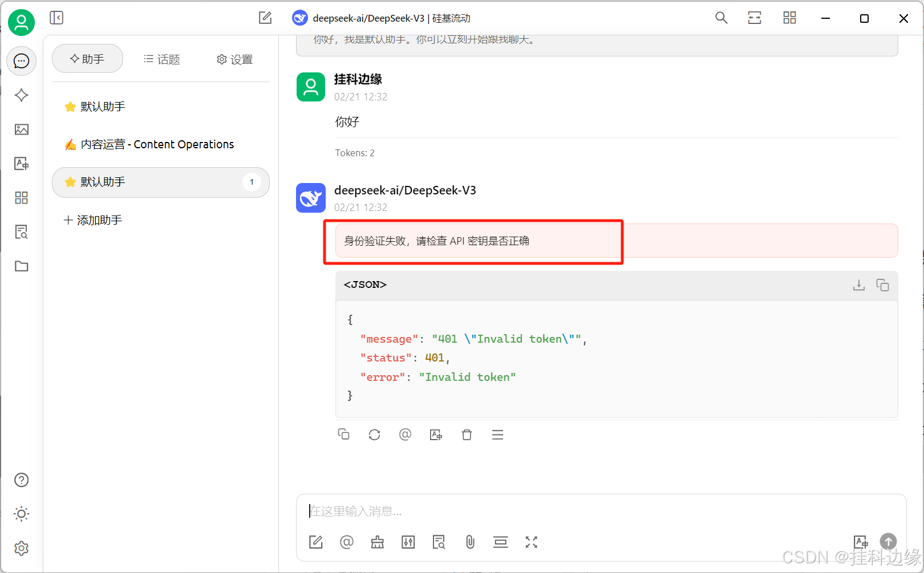Open the mini apps grid icon in sidebar
This screenshot has width=924, height=573.
(x=21, y=198)
